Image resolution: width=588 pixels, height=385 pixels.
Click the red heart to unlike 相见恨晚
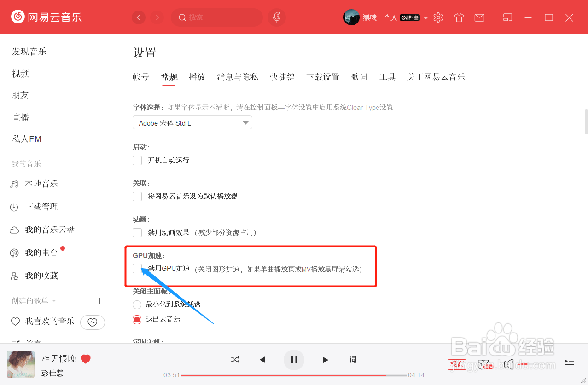click(86, 359)
